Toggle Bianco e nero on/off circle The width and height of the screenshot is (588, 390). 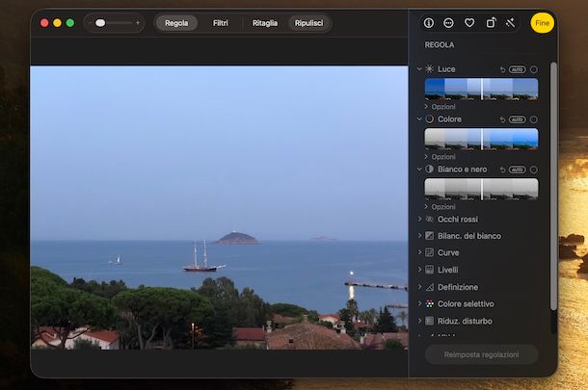coord(534,169)
